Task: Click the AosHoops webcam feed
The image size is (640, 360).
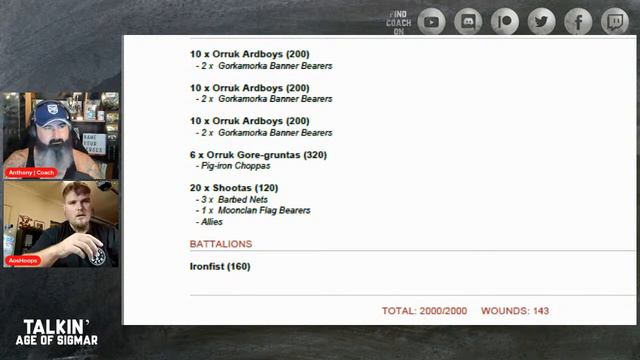Action: point(61,224)
